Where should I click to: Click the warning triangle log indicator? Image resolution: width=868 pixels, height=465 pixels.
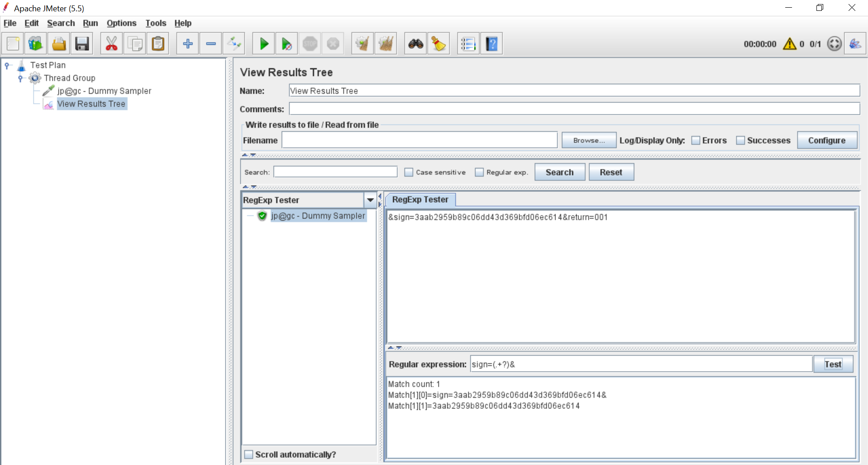click(790, 44)
